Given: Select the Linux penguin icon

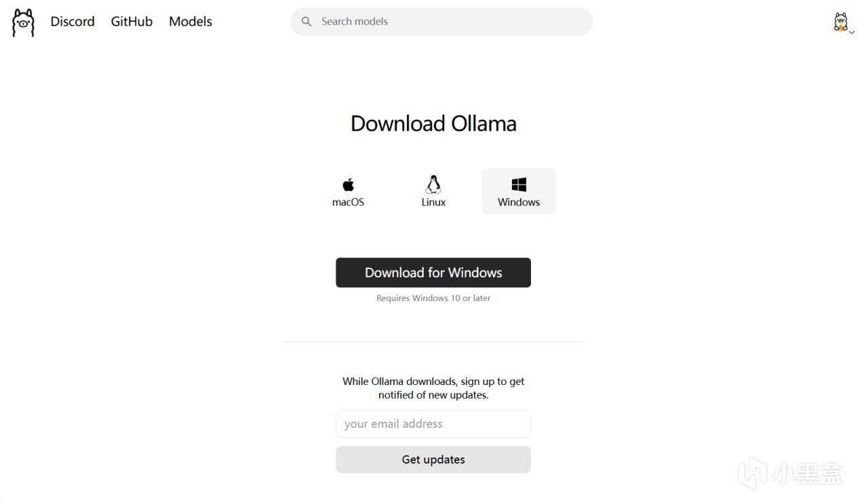Looking at the screenshot, I should pos(433,184).
